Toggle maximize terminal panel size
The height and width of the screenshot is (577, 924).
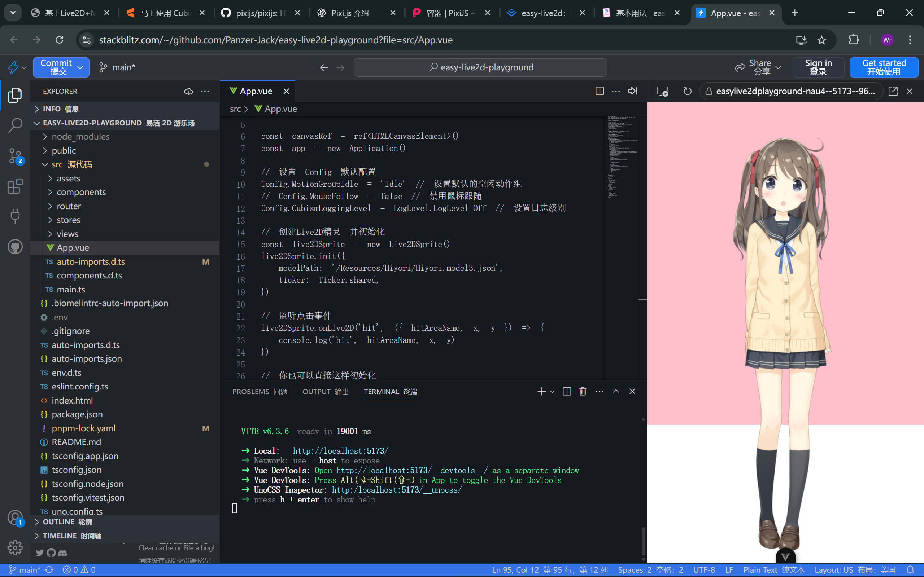tap(616, 392)
